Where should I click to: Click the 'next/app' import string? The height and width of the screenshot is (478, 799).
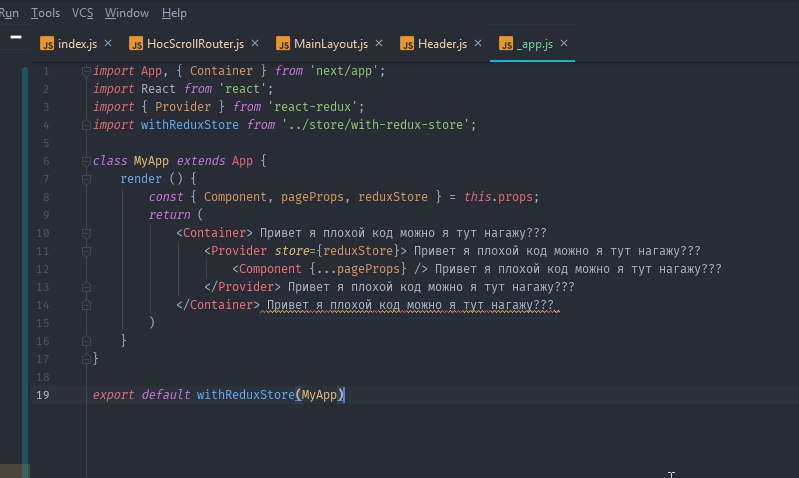(344, 71)
